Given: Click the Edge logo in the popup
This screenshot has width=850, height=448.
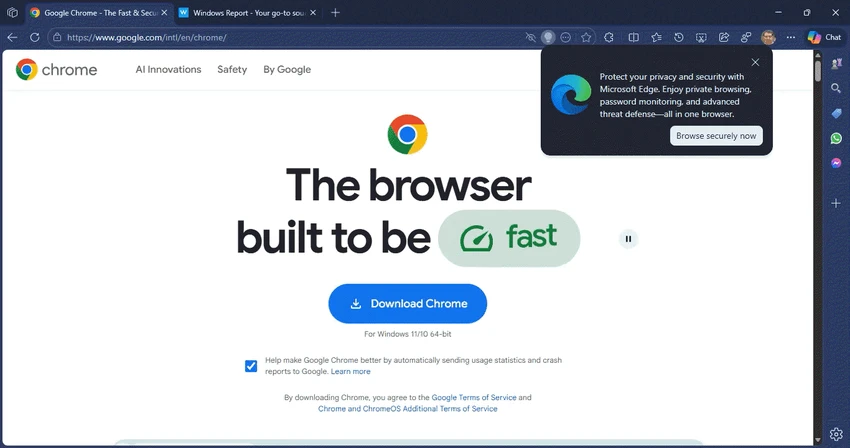Looking at the screenshot, I should (571, 95).
